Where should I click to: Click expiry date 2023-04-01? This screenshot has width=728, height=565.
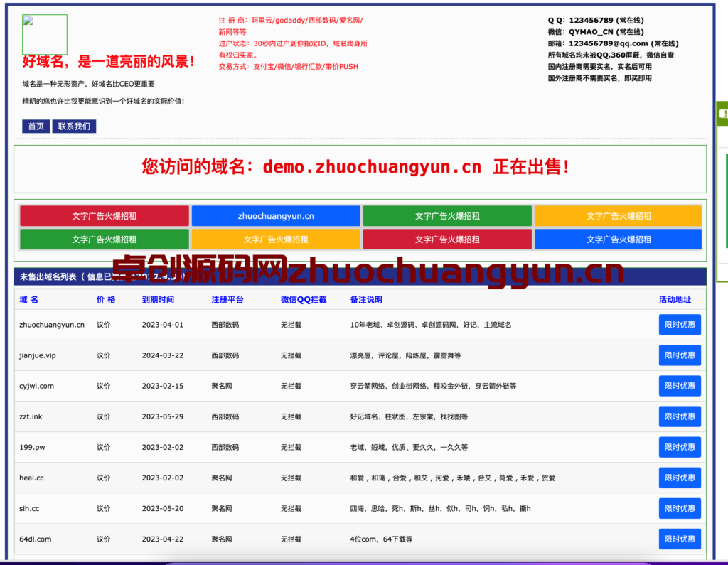tap(163, 325)
